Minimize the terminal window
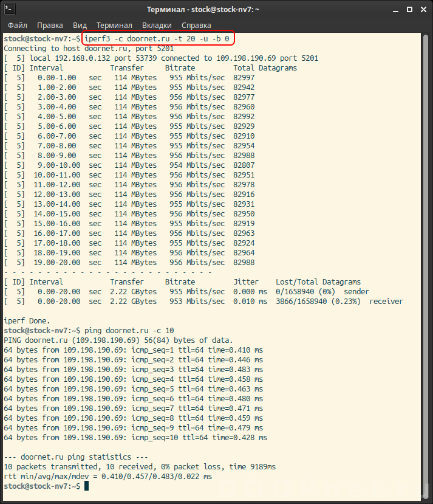This screenshot has width=433, height=504. (395, 10)
